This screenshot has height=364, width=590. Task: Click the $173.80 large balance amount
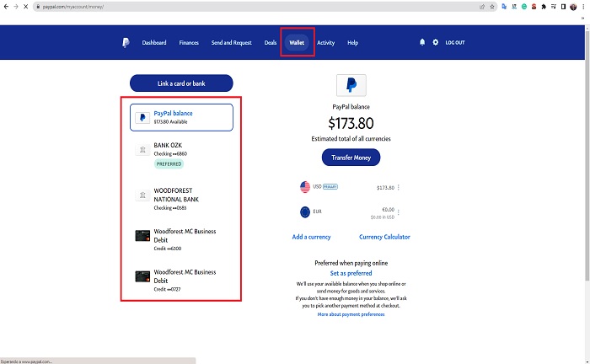(351, 123)
